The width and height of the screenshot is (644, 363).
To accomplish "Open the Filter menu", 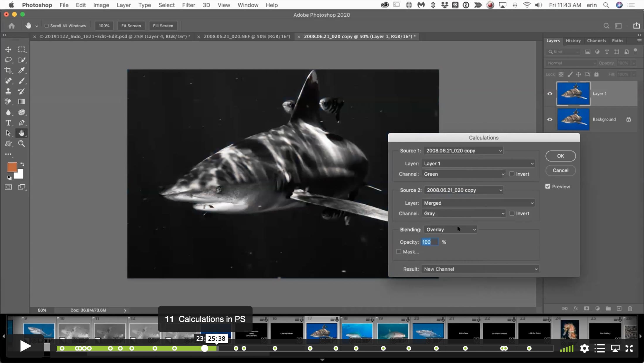I will point(189,5).
